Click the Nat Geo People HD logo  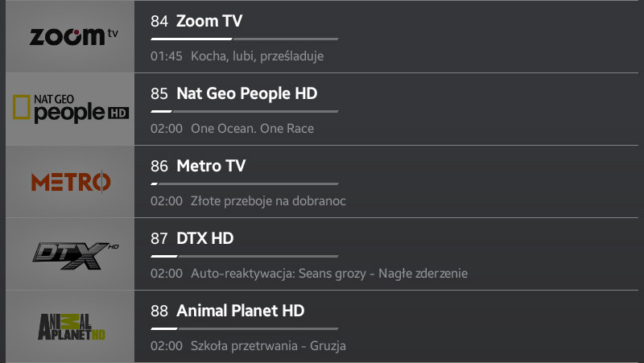click(x=70, y=109)
